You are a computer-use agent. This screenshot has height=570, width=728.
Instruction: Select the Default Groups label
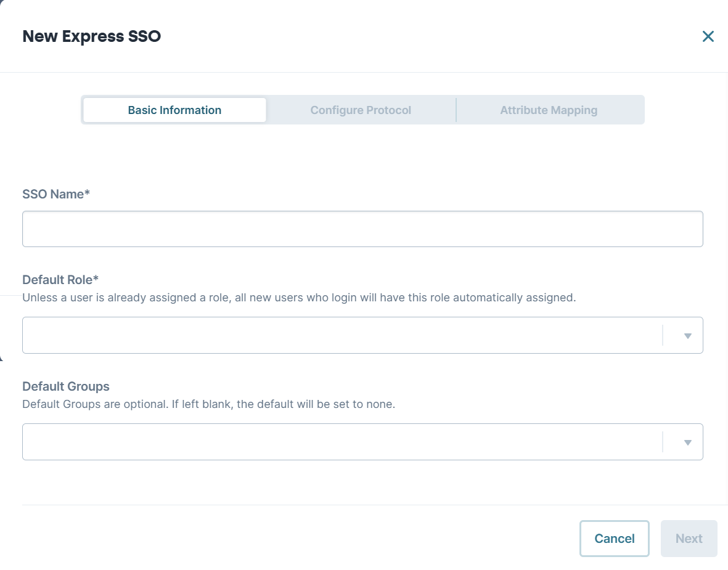[x=66, y=386]
